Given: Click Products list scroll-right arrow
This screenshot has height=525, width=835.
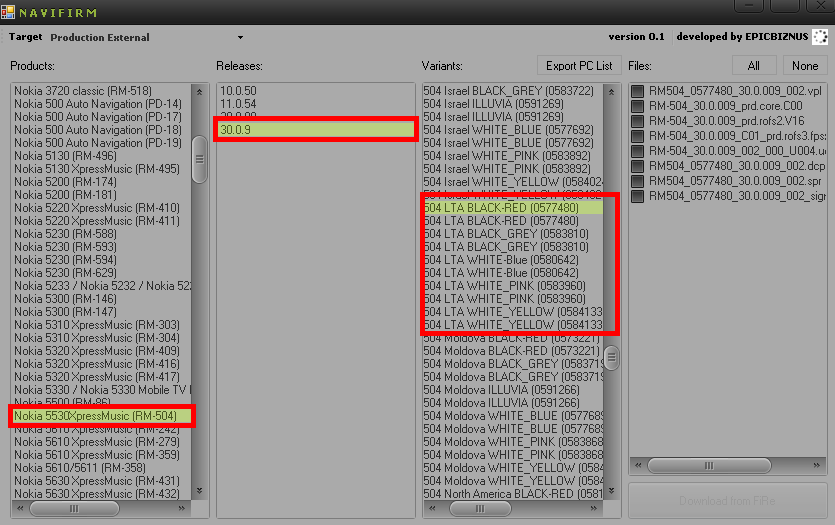Looking at the screenshot, I should pos(182,508).
